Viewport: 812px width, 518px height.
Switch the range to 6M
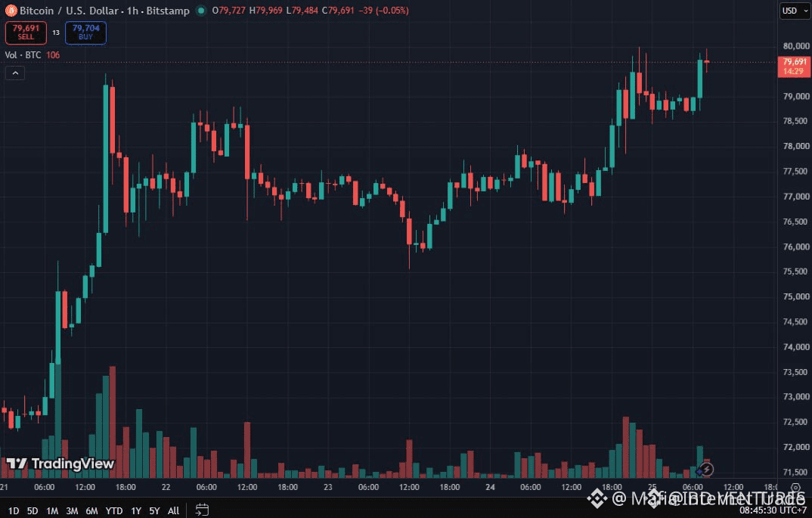coord(91,510)
